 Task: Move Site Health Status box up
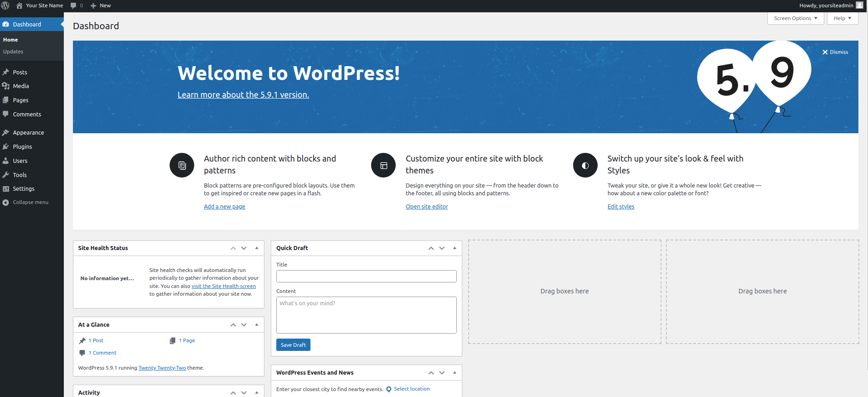click(x=233, y=248)
